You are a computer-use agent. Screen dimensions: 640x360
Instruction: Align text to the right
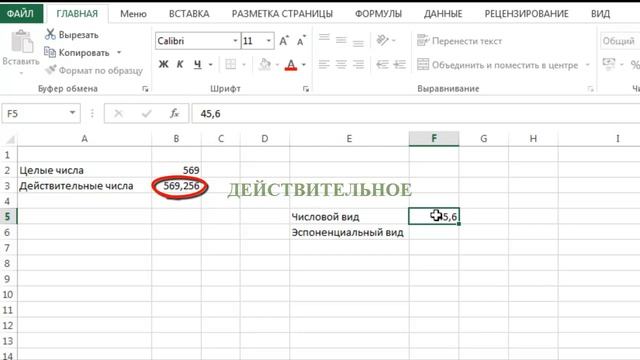pyautogui.click(x=358, y=64)
